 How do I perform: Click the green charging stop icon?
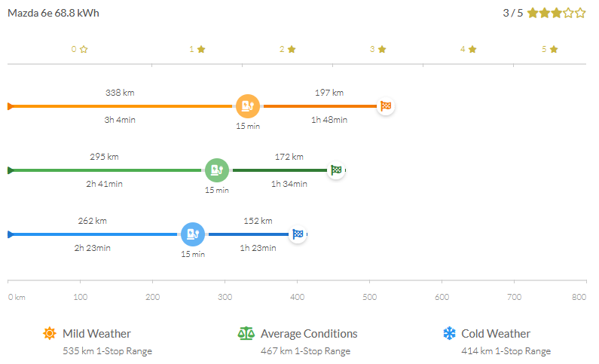tap(216, 170)
